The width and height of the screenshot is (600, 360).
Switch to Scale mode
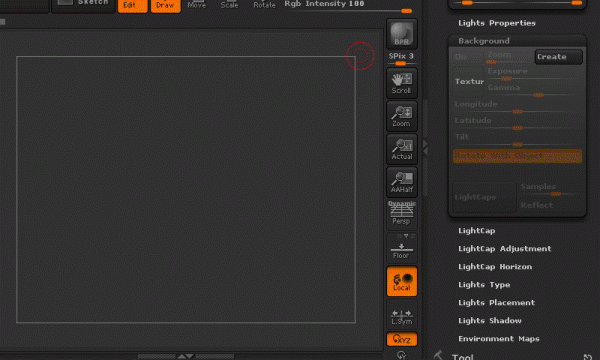coord(229,5)
